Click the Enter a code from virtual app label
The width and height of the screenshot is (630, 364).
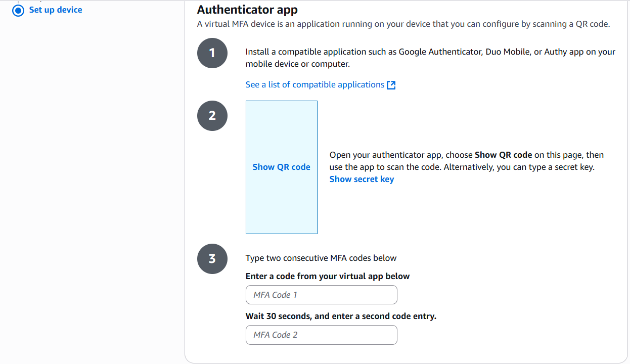click(x=328, y=276)
